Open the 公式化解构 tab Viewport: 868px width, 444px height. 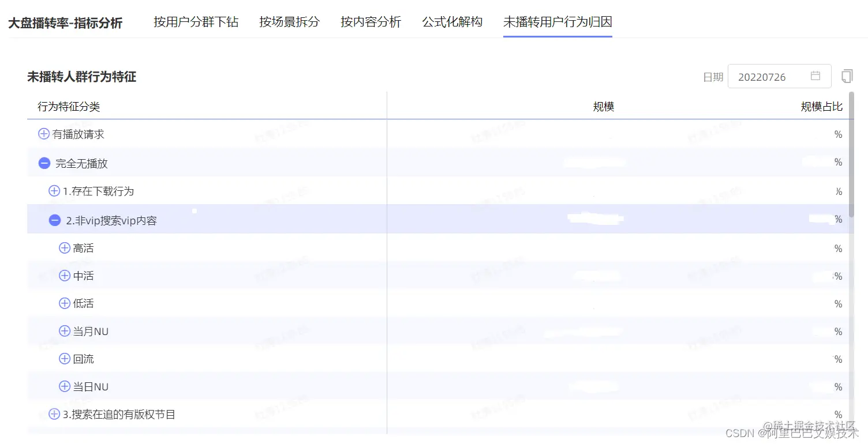(452, 22)
